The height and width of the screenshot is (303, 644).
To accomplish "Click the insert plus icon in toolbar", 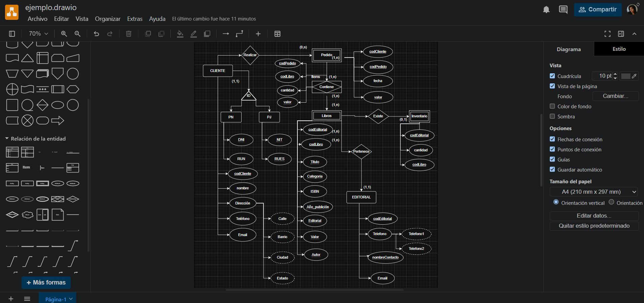I will (258, 34).
